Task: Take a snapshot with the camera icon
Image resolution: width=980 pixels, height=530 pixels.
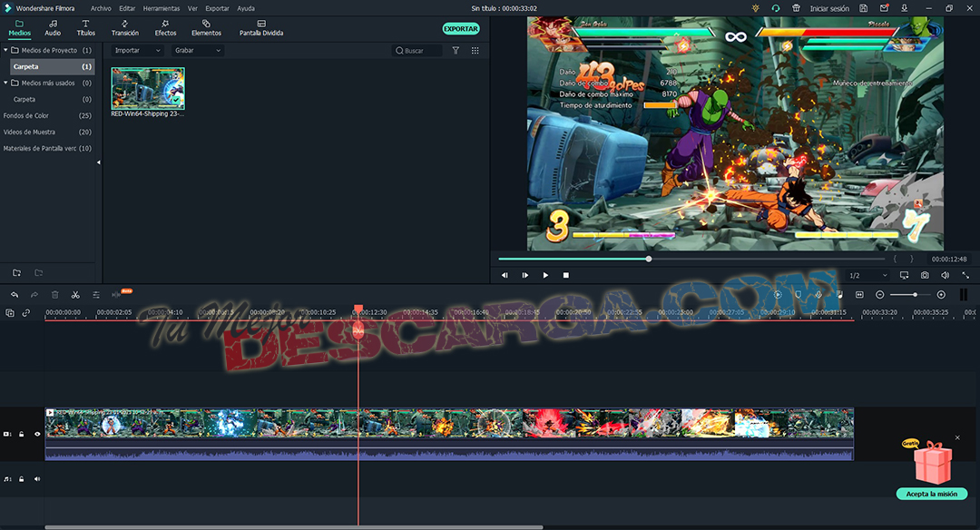Action: pyautogui.click(x=925, y=275)
